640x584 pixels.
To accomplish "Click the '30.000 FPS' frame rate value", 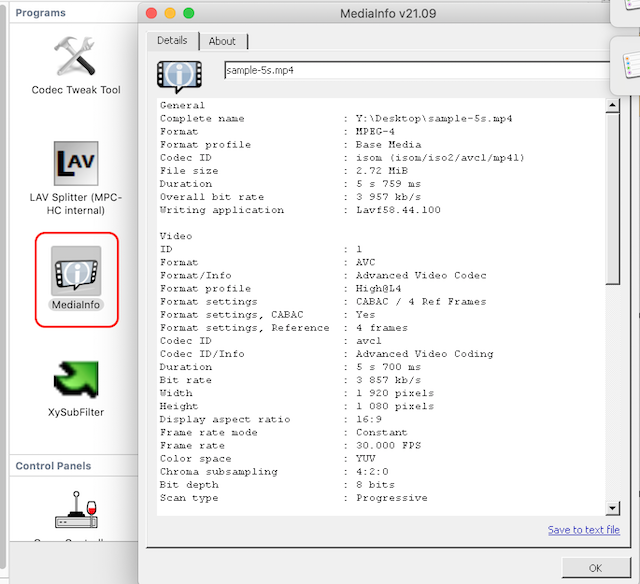I will click(x=388, y=445).
